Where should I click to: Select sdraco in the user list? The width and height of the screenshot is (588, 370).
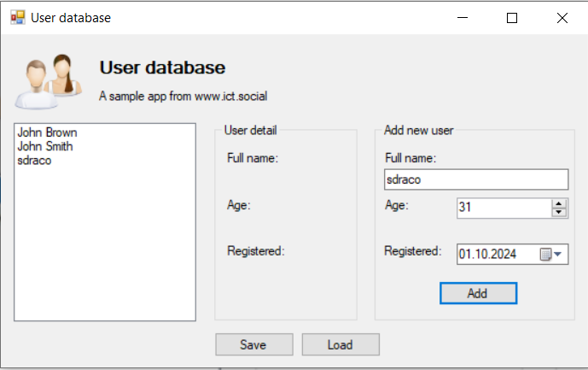pyautogui.click(x=35, y=160)
